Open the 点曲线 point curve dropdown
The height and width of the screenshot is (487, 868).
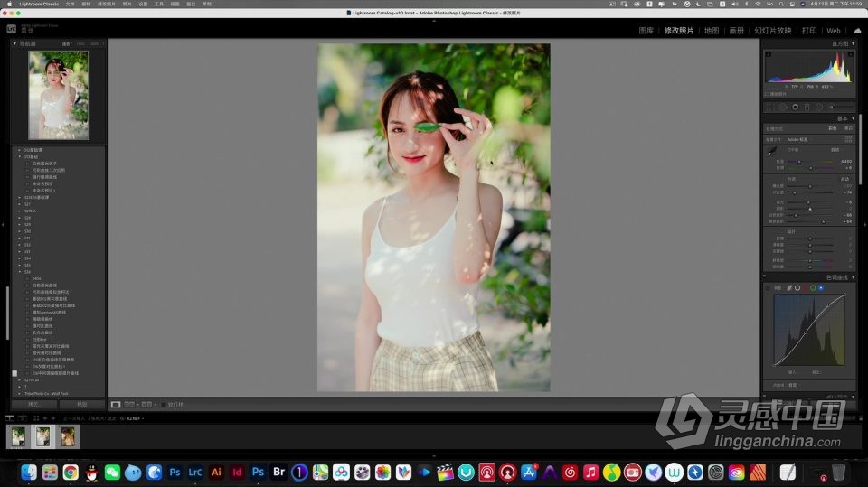793,385
